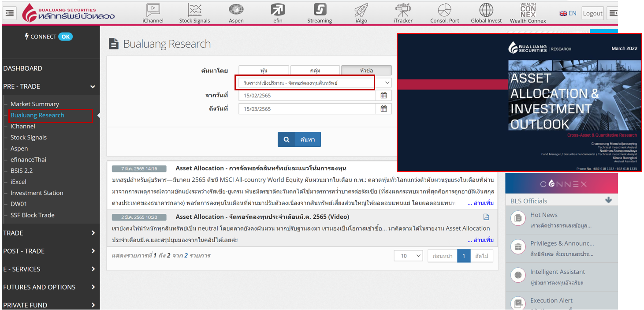Image resolution: width=644 pixels, height=310 pixels.
Task: Open DW01 in the sidebar
Action: [x=19, y=204]
